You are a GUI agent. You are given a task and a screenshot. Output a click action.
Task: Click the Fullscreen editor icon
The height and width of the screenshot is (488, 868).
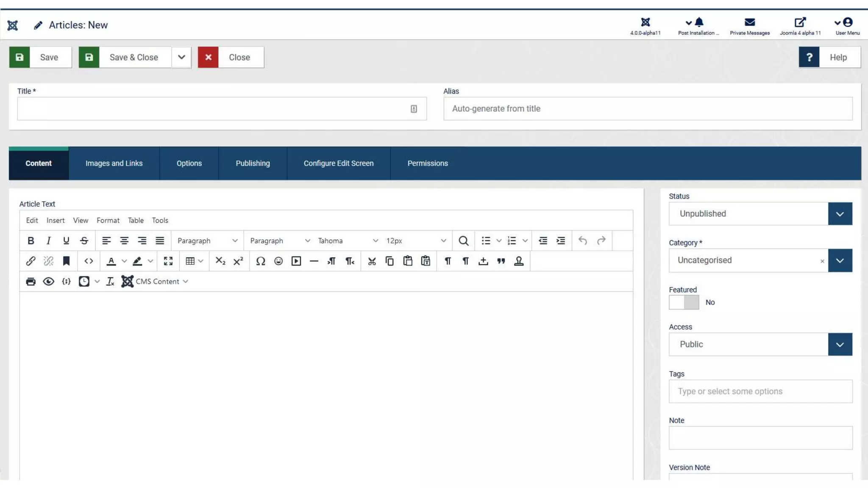[168, 261]
